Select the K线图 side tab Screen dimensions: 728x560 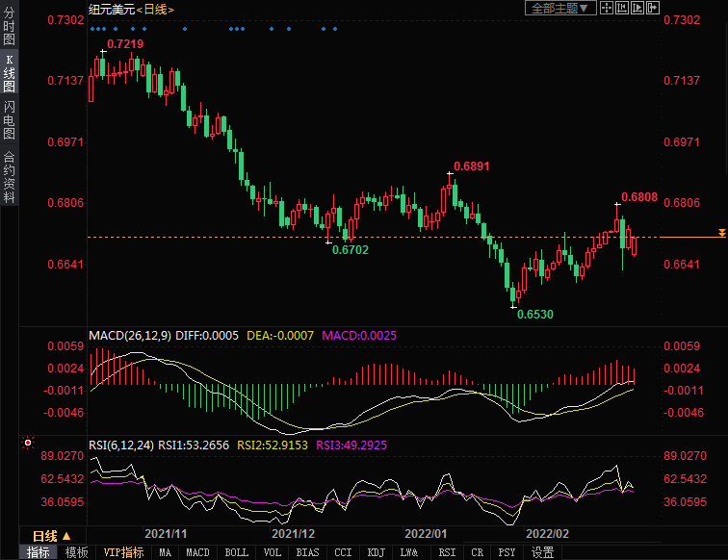point(9,73)
